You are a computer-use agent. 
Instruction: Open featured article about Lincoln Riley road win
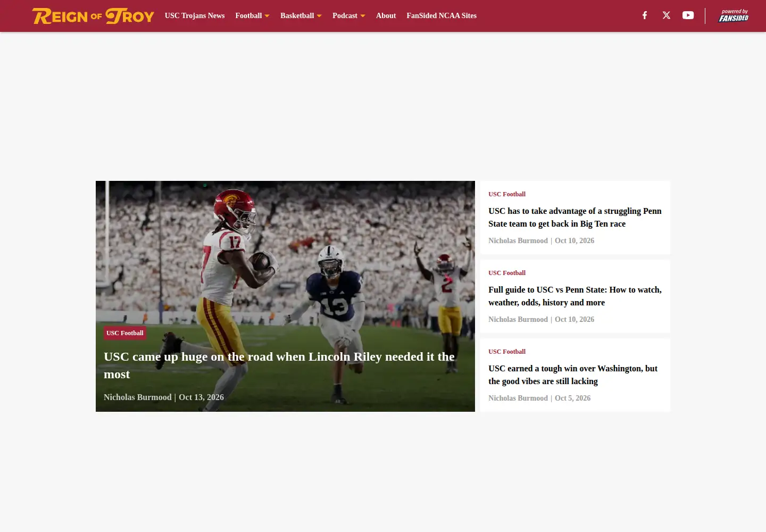[279, 365]
